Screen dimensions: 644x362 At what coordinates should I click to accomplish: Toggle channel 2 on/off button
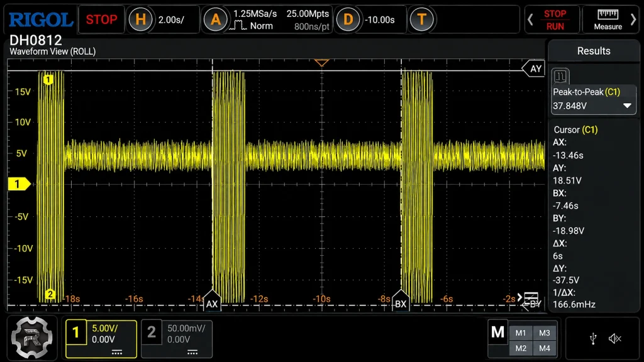[151, 332]
